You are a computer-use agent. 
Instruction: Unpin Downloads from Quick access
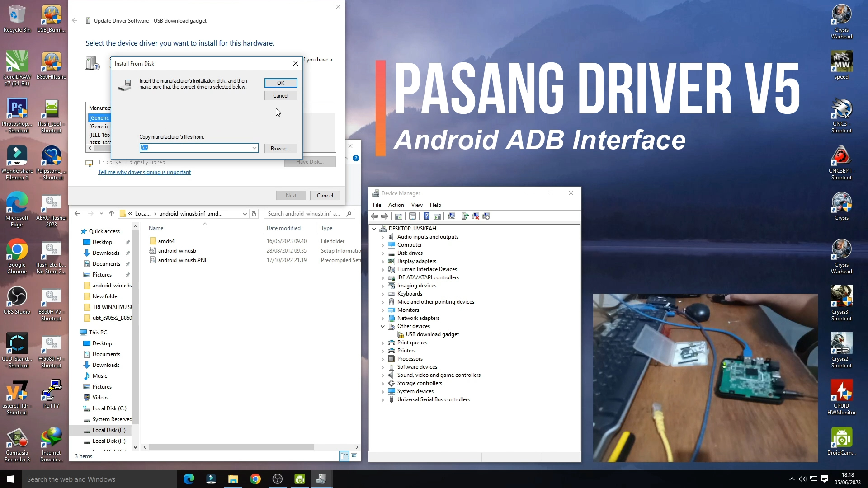tap(128, 253)
